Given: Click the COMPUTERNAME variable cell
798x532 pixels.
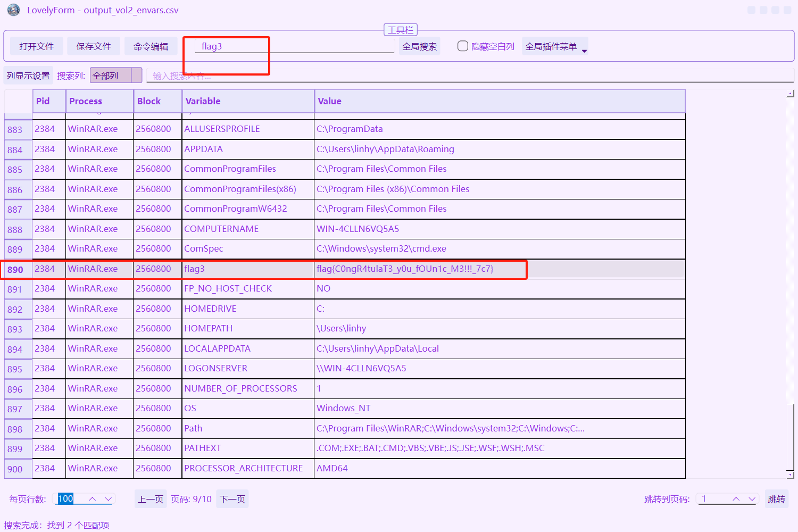Looking at the screenshot, I should pos(248,229).
